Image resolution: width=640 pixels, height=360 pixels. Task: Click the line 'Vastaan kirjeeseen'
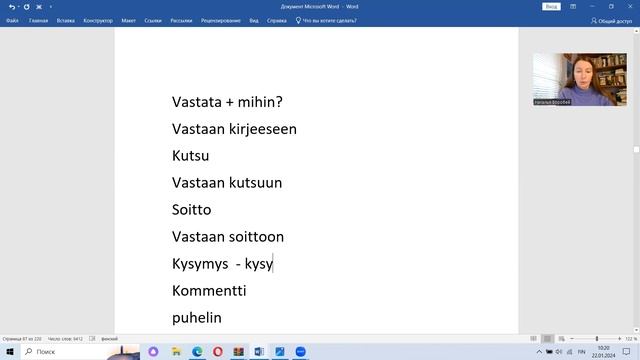tap(234, 129)
